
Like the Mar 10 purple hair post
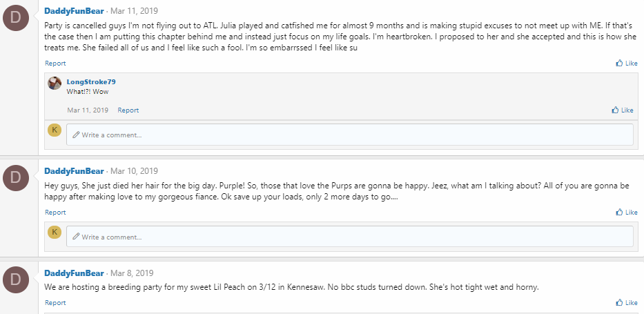click(627, 212)
